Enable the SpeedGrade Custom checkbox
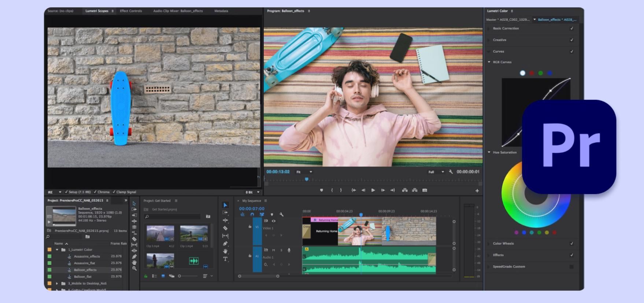 pyautogui.click(x=571, y=267)
